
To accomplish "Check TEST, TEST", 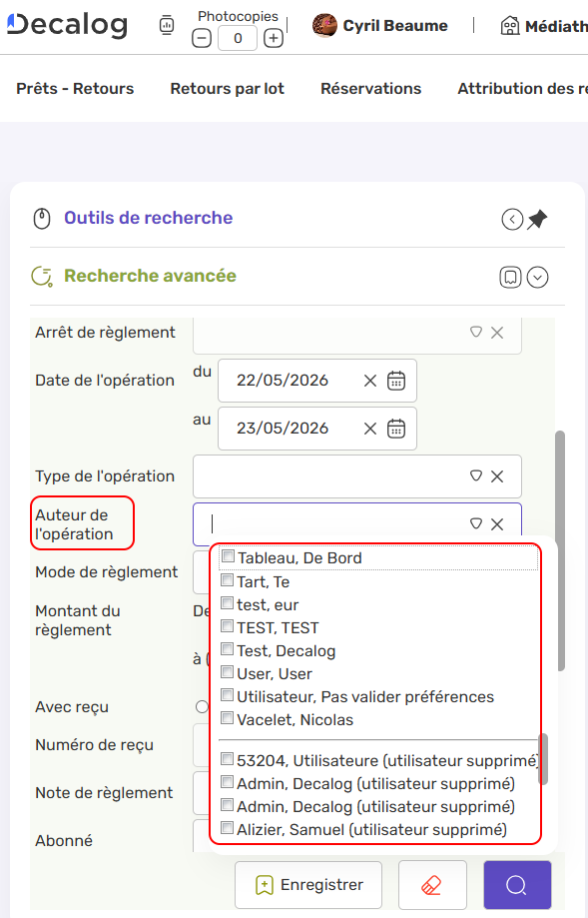I will click(227, 626).
